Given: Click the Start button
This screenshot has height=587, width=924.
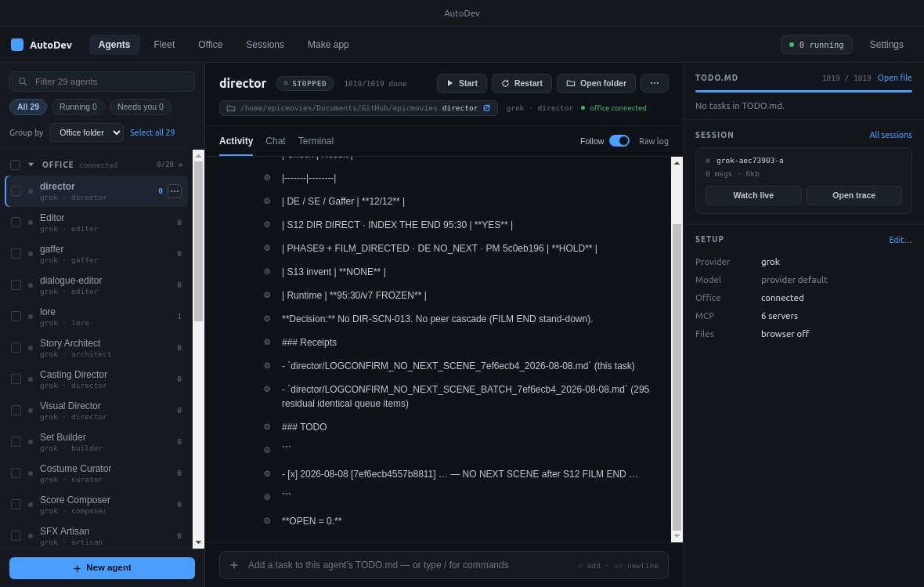Looking at the screenshot, I should (x=462, y=83).
